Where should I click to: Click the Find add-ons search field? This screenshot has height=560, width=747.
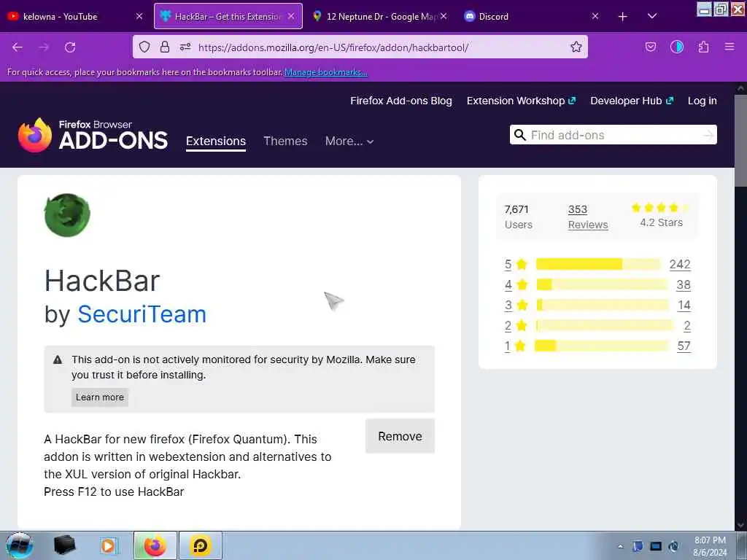pos(614,135)
